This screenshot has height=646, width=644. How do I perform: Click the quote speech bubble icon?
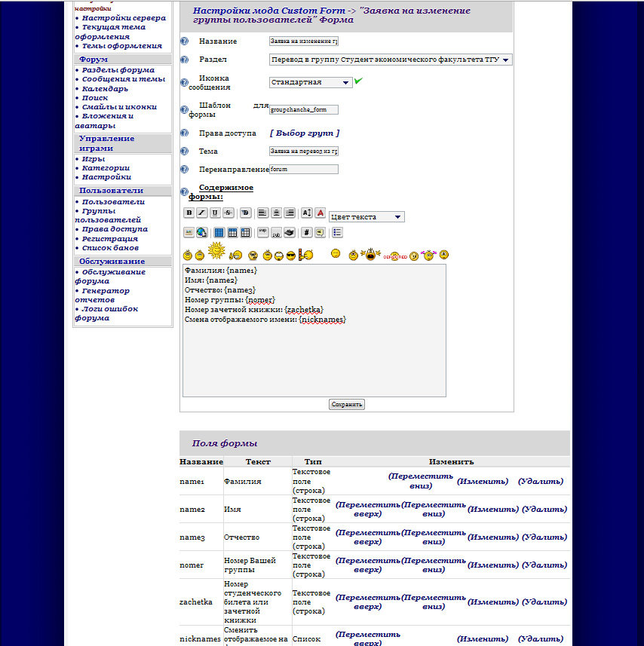[320, 232]
